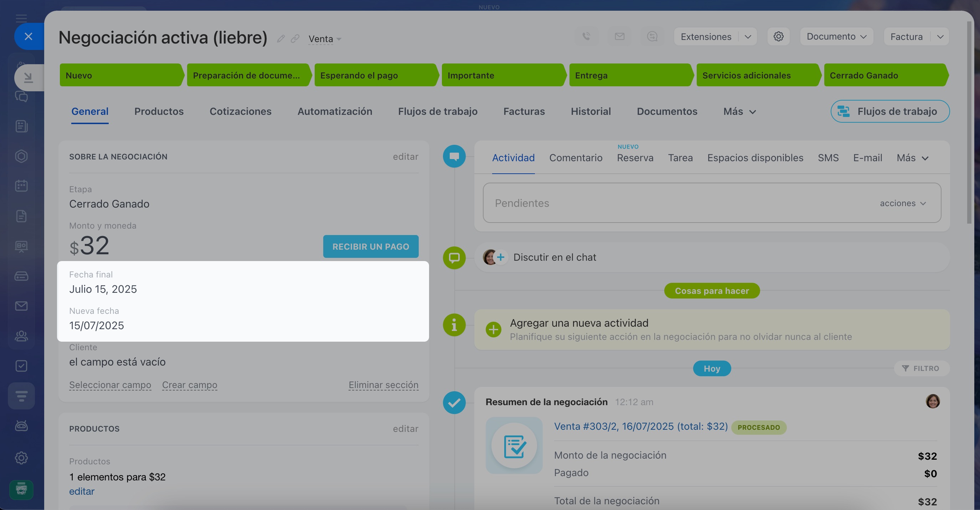Expand the Factura dropdown arrow
Image resolution: width=980 pixels, height=510 pixels.
click(x=940, y=36)
